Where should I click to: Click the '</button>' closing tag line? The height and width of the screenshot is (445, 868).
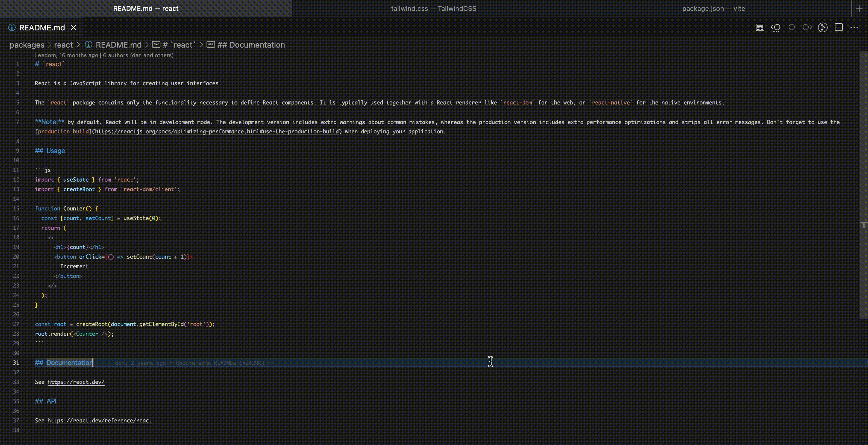68,276
